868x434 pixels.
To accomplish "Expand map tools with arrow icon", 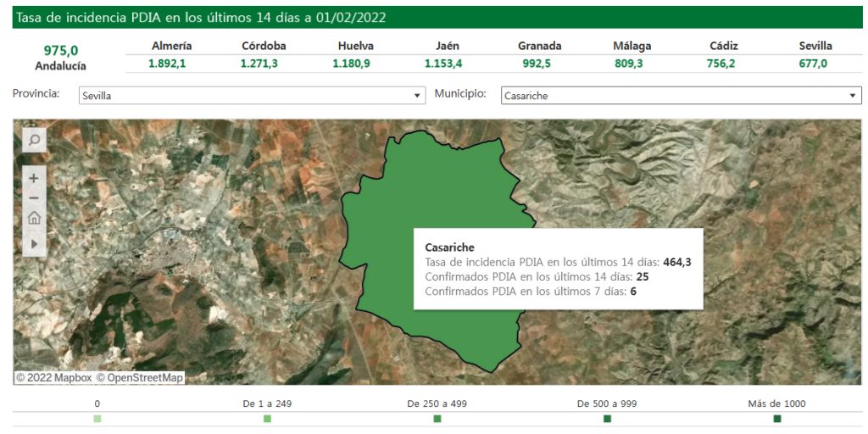I will pos(34,243).
